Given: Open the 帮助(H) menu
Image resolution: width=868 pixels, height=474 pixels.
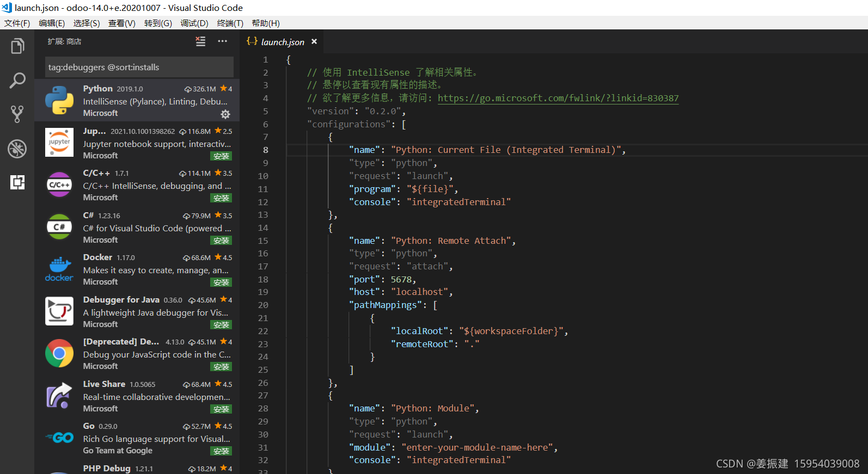Looking at the screenshot, I should tap(266, 23).
